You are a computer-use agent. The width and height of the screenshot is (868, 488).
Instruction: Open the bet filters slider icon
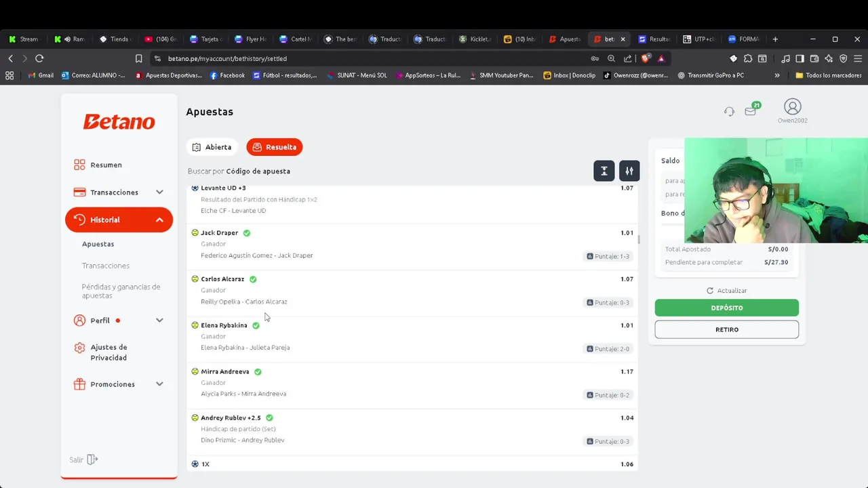629,171
